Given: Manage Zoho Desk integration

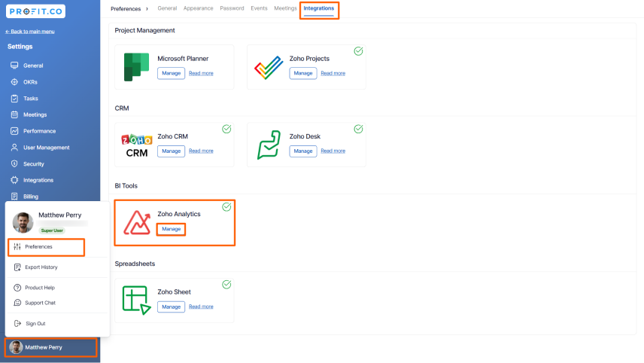Looking at the screenshot, I should [303, 151].
